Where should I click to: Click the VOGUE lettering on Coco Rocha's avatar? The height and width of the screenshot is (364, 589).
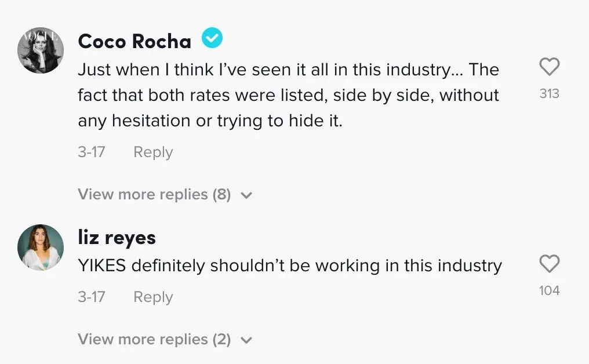tap(39, 37)
